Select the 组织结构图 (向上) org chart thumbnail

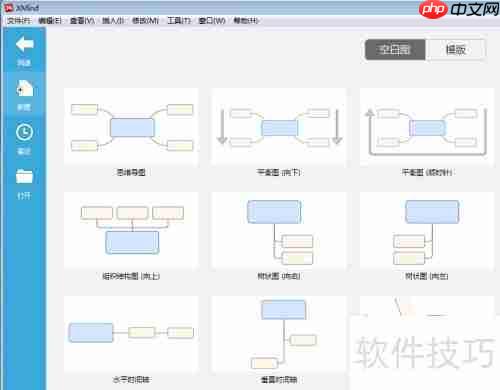pos(131,231)
